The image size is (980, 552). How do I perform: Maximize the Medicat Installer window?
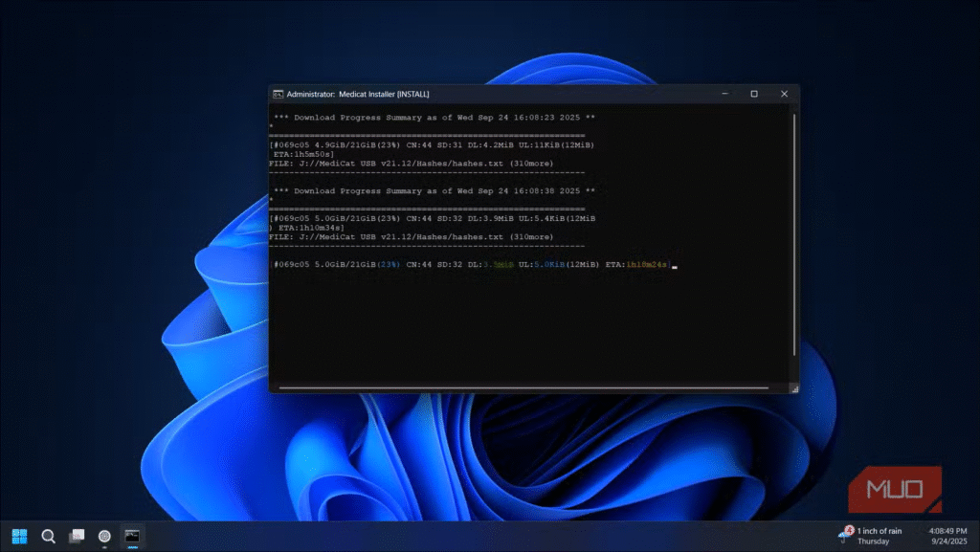(x=754, y=94)
